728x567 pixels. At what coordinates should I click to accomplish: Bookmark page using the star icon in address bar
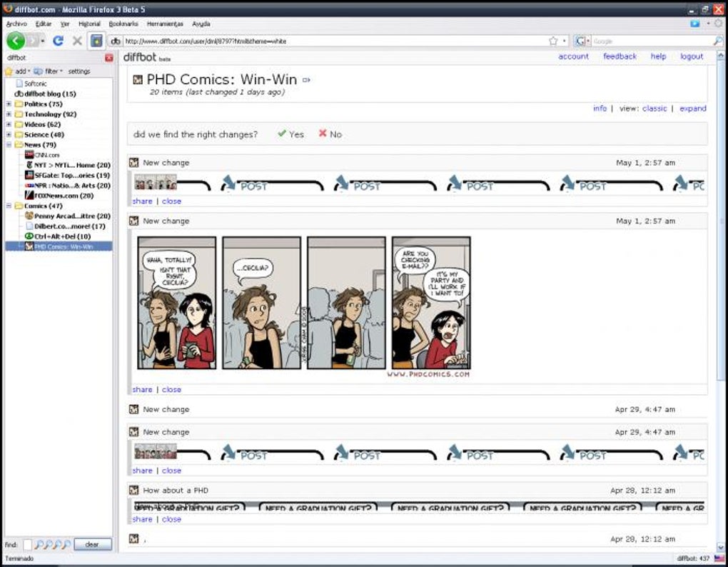(553, 41)
